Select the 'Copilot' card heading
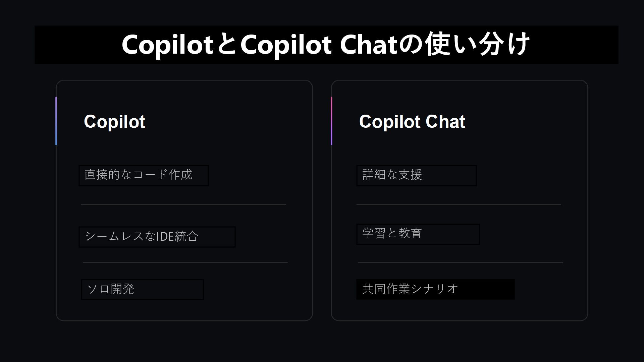The width and height of the screenshot is (644, 362). tap(114, 121)
